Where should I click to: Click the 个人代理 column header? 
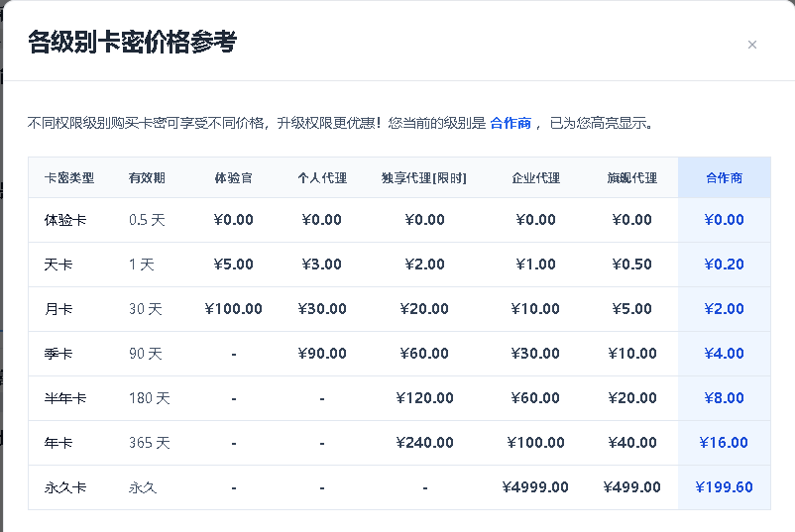tap(322, 178)
